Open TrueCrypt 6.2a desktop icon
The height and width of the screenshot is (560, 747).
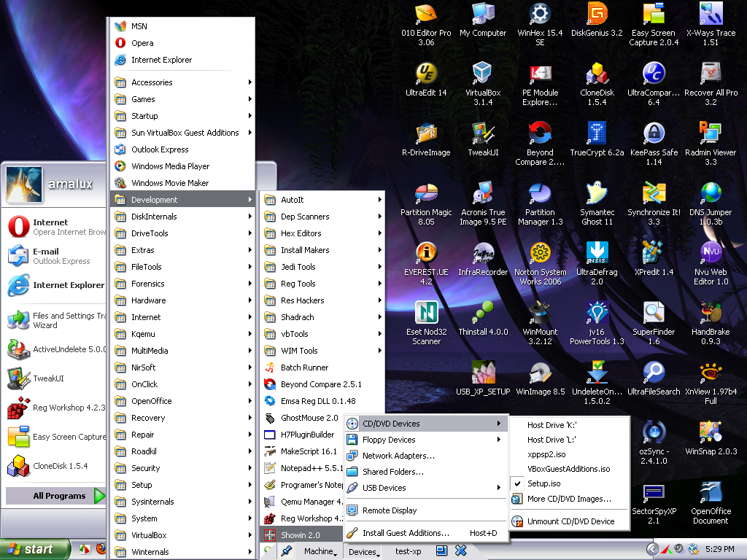coord(597,140)
